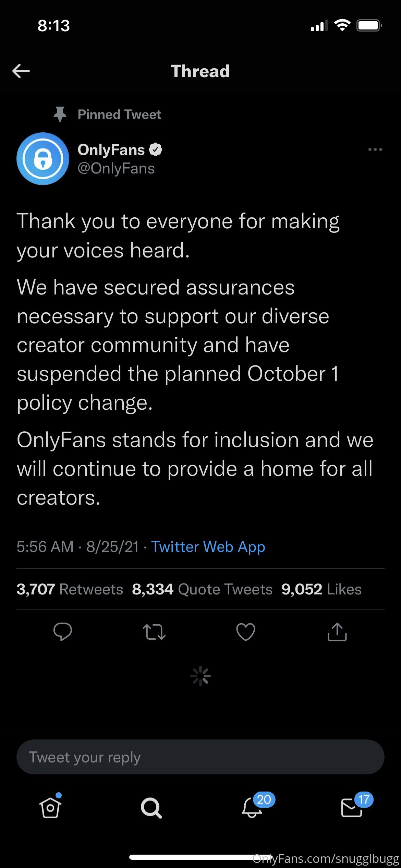The image size is (401, 868).
Task: Open the Search tab magnifier icon
Action: (151, 808)
